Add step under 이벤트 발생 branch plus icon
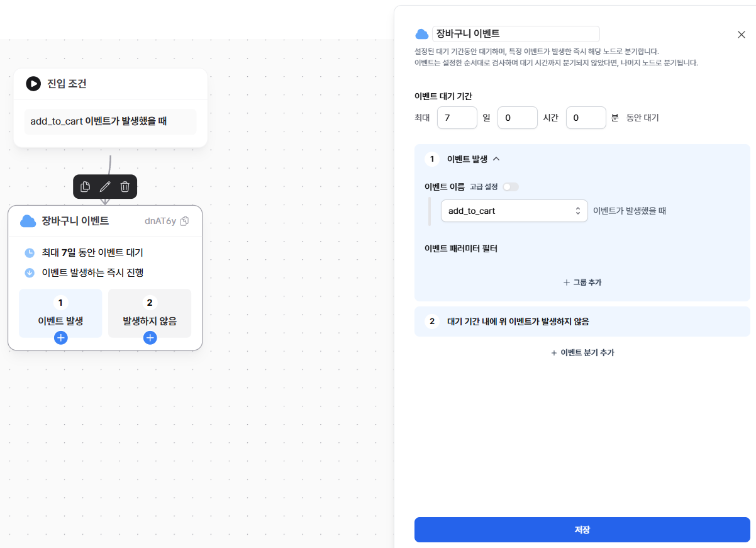 tap(61, 338)
